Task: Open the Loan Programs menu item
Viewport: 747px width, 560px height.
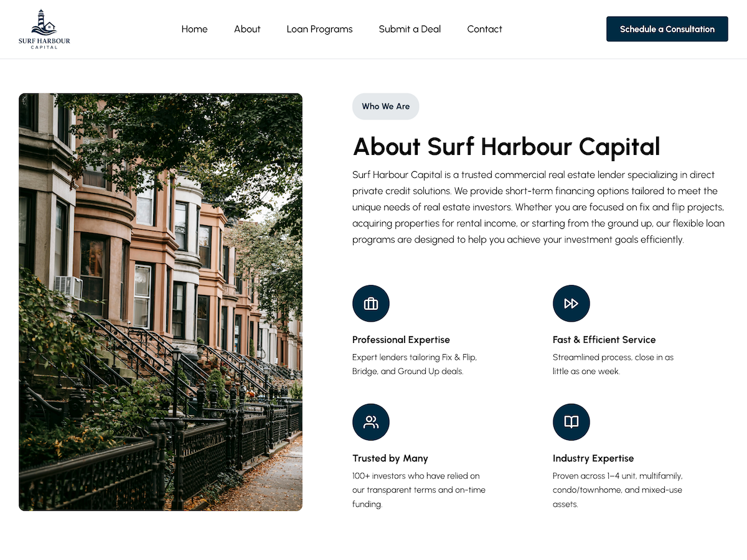Action: (x=319, y=29)
